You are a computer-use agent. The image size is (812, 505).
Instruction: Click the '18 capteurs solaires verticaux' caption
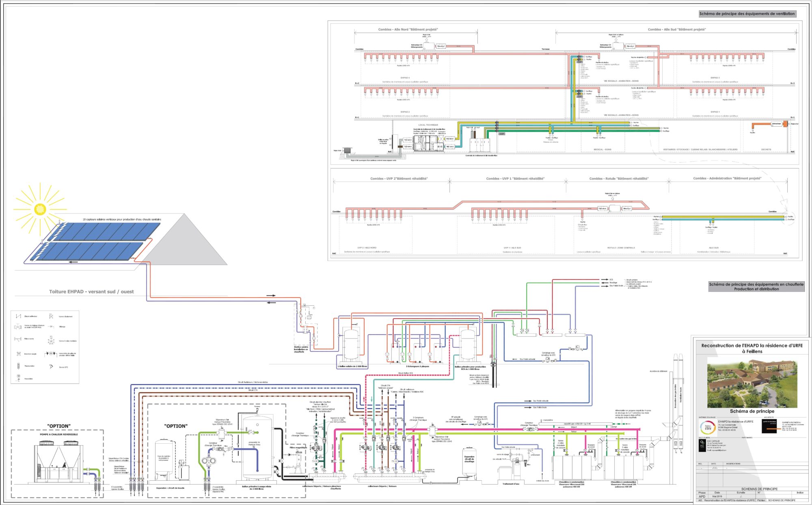click(122, 219)
